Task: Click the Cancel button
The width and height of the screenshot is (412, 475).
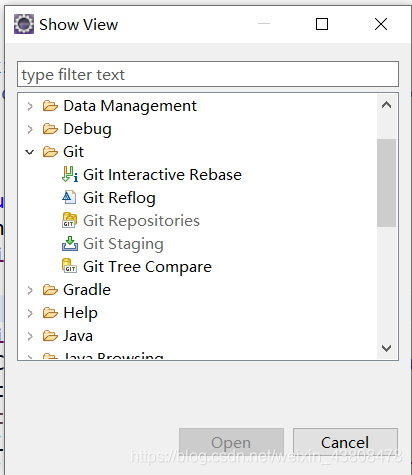Action: click(x=345, y=442)
